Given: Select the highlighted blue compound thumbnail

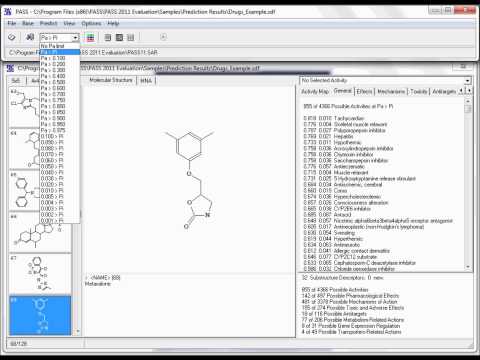Looking at the screenshot, I should coord(40,315).
